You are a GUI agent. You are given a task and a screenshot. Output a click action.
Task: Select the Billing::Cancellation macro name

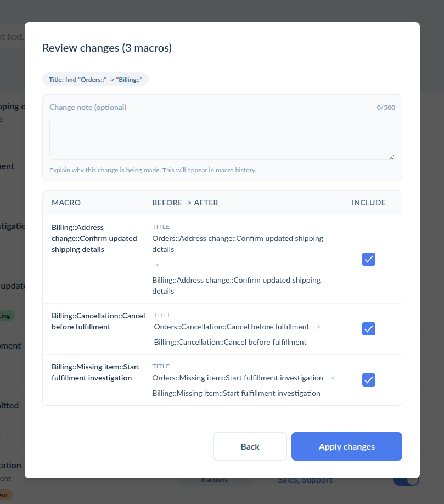[98, 321]
